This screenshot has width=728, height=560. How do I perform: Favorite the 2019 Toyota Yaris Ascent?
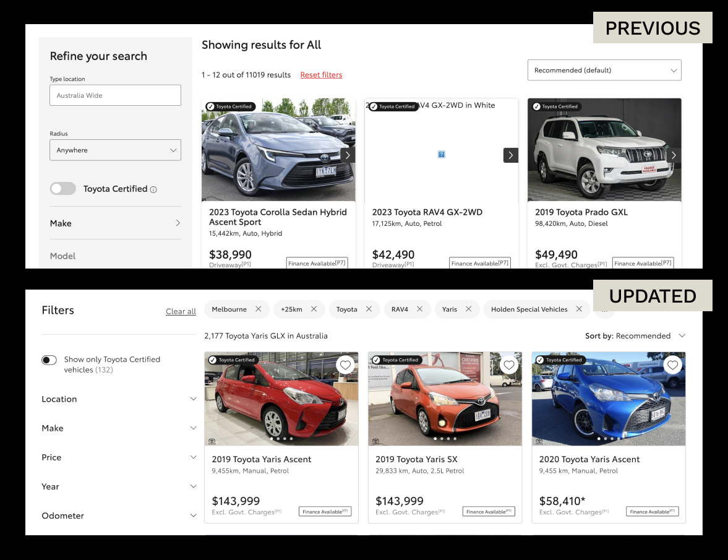click(345, 365)
